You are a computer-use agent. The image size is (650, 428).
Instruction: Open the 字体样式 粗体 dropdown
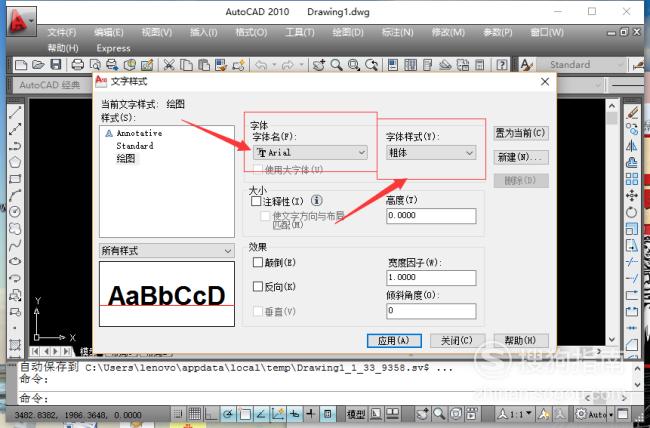pos(431,153)
